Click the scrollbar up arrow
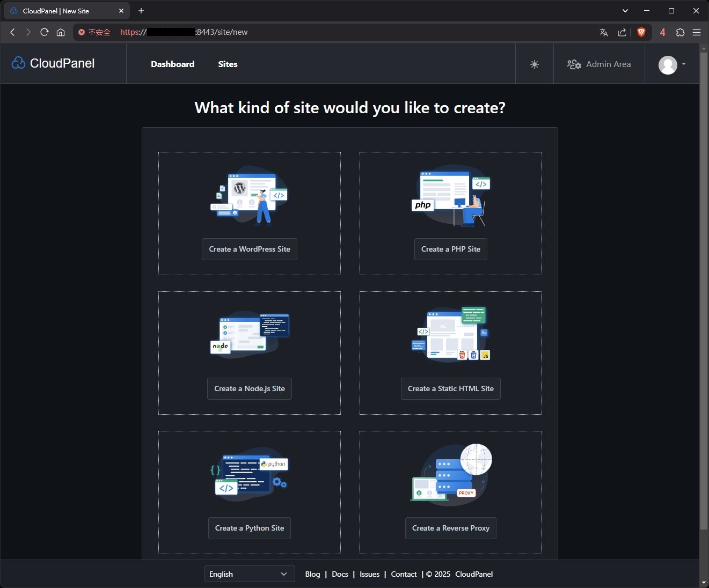 click(704, 48)
